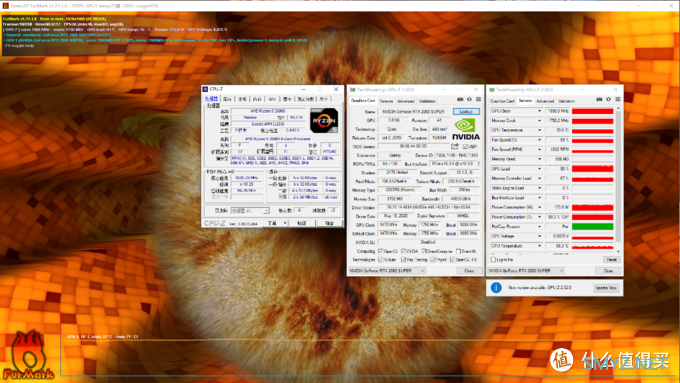The width and height of the screenshot is (680, 383).
Task: Open GPU Clock sensor dropdown arrow
Action: pyautogui.click(x=539, y=111)
